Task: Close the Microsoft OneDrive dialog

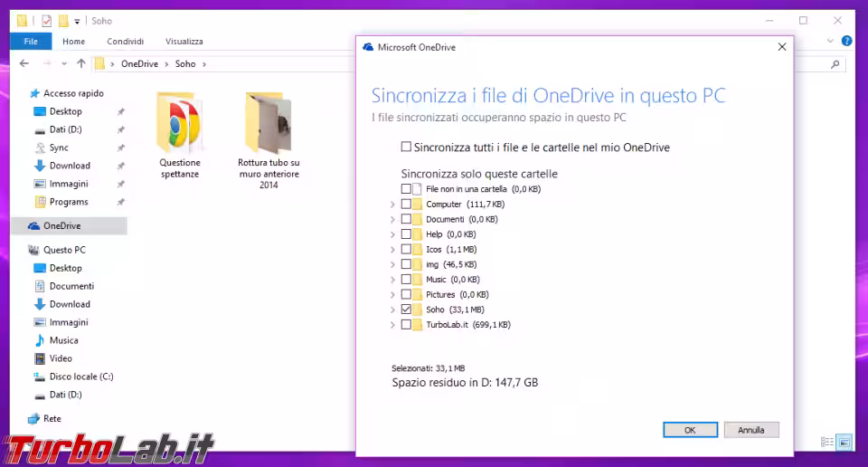Action: point(781,47)
